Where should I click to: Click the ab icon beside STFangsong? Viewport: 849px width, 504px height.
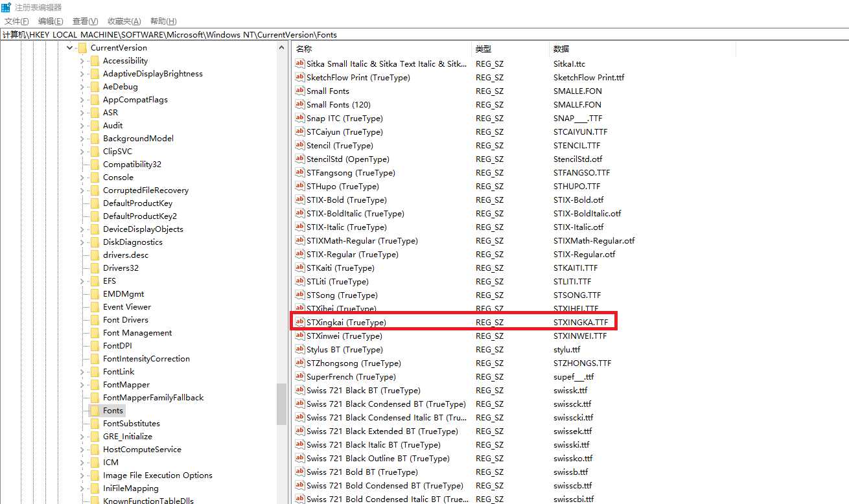299,172
